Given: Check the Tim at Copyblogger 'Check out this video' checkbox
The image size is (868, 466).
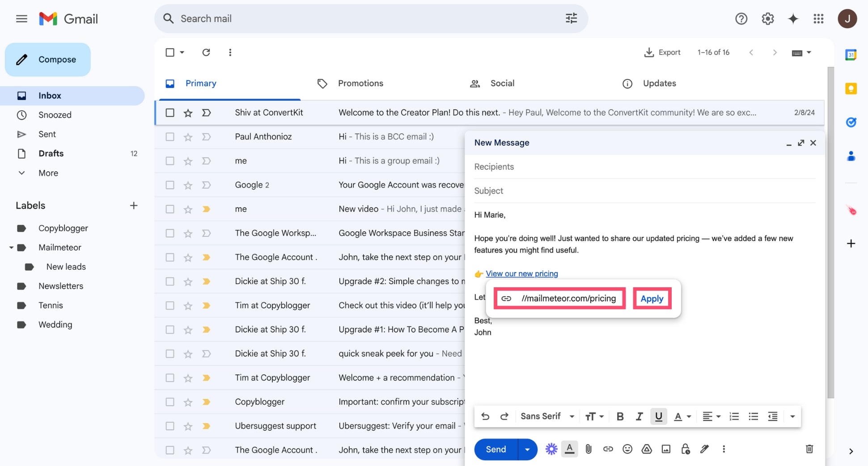Looking at the screenshot, I should pos(170,306).
